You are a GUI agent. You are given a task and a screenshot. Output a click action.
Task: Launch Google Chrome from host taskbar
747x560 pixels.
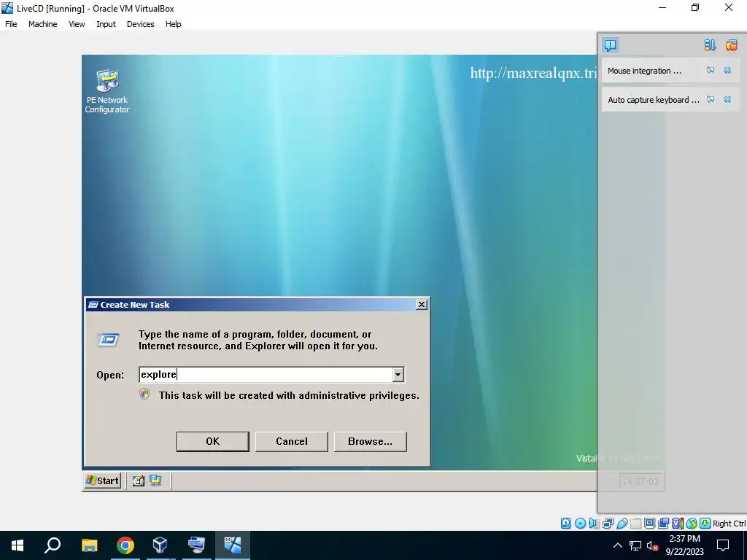125,545
